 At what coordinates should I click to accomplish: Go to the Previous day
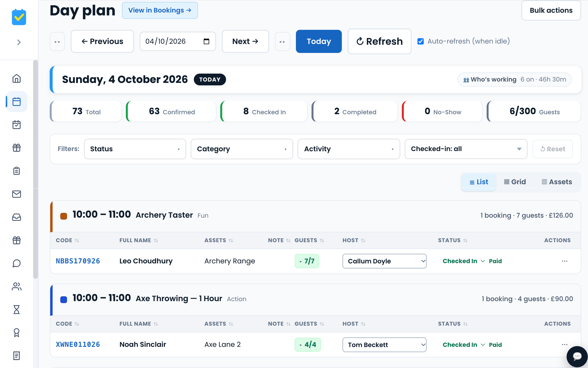point(102,42)
